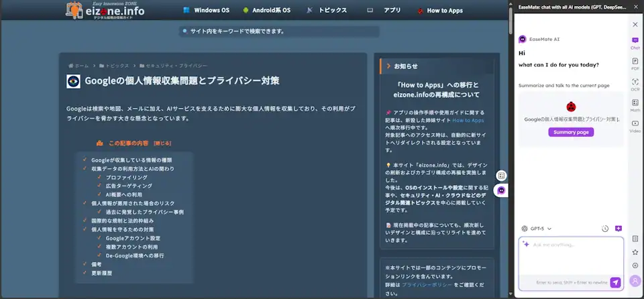Focus the site keyword search box
The image size is (644, 299).
click(x=279, y=32)
